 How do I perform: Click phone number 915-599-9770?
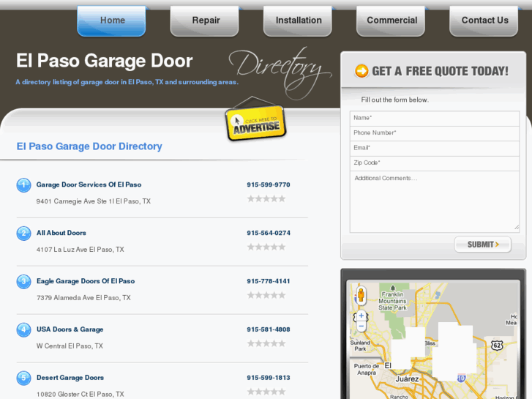pyautogui.click(x=269, y=184)
